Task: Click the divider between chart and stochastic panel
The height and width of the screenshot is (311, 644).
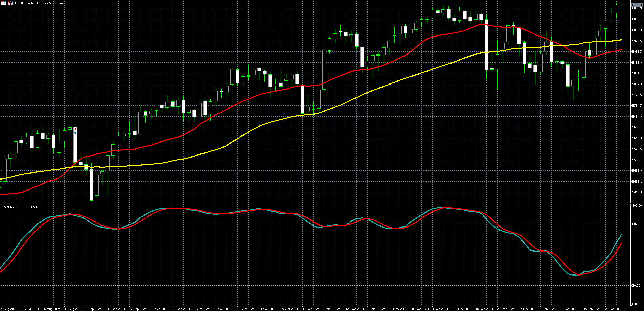Action: (x=315, y=203)
